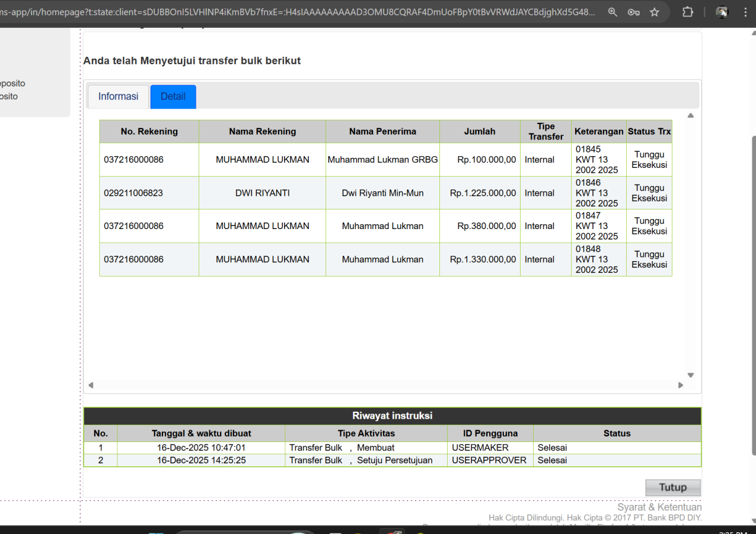
Task: Bookmark this page with the star icon
Action: coord(655,12)
